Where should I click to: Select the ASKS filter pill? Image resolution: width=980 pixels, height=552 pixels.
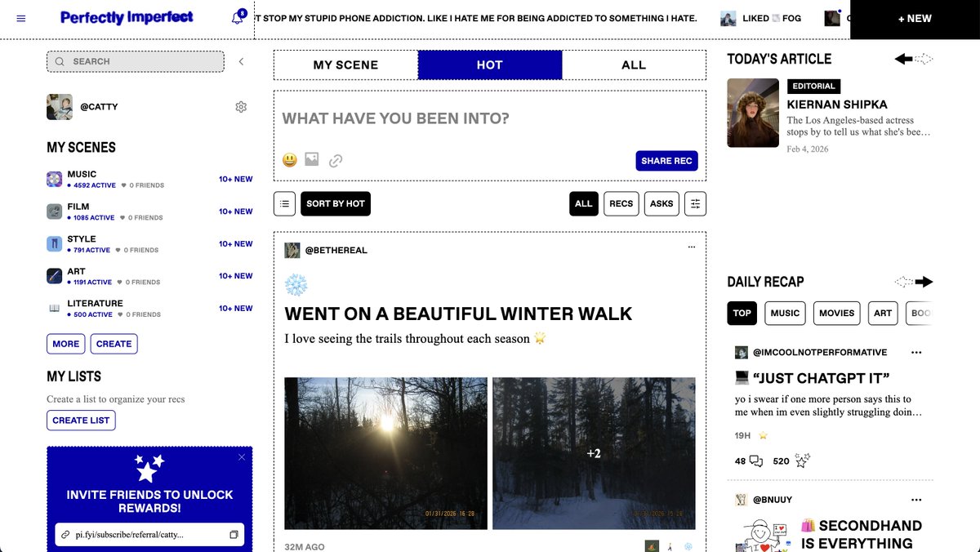point(661,203)
